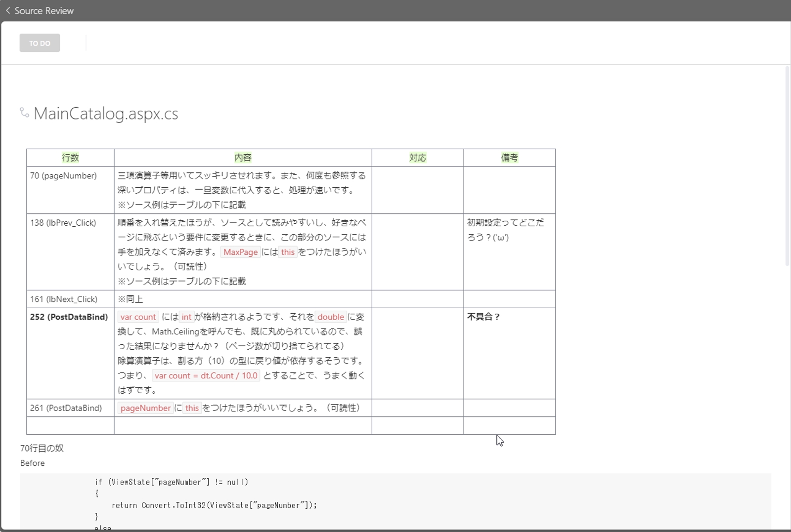Select the MainCatalog.aspx.cs title
This screenshot has width=791, height=532.
[106, 114]
